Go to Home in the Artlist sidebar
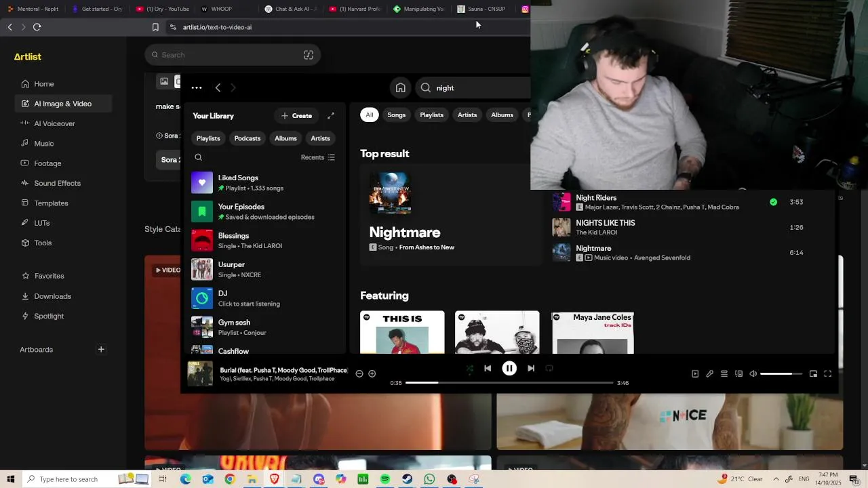The image size is (868, 488). (44, 84)
